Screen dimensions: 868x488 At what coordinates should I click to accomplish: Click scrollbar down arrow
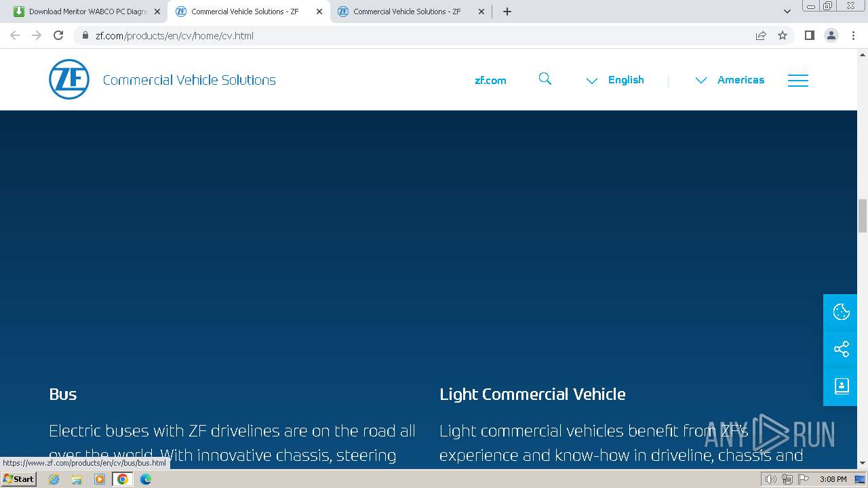pos(863,464)
